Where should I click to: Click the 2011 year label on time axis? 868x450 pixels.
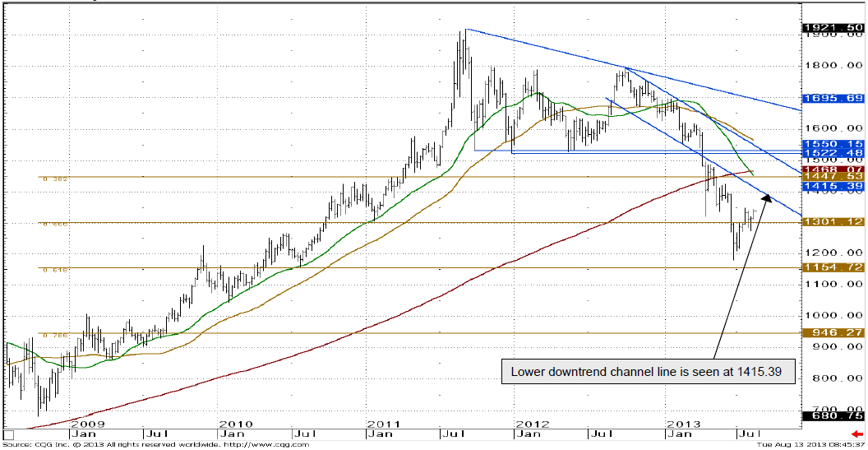pos(383,424)
